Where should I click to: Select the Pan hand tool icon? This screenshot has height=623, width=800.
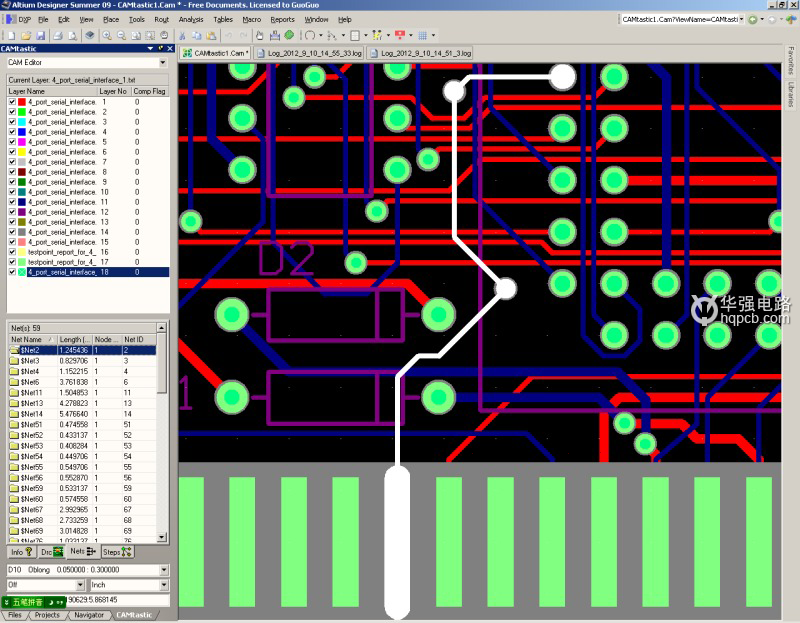pyautogui.click(x=259, y=35)
